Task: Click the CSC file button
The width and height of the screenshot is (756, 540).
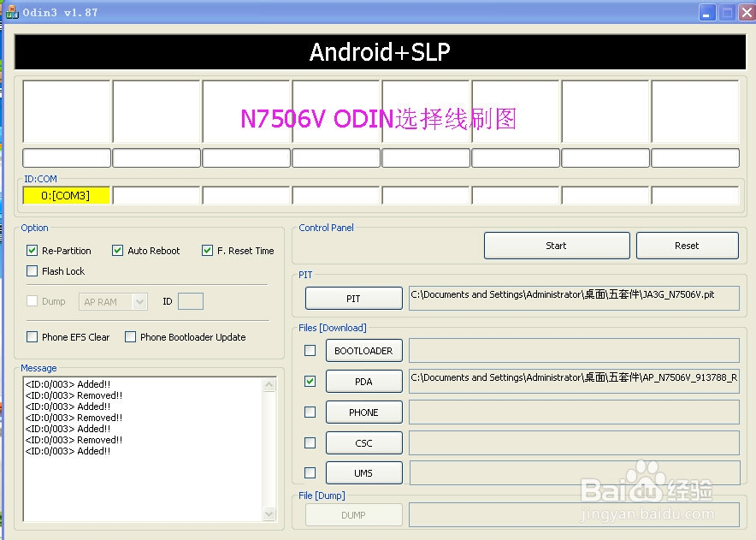Action: (364, 443)
